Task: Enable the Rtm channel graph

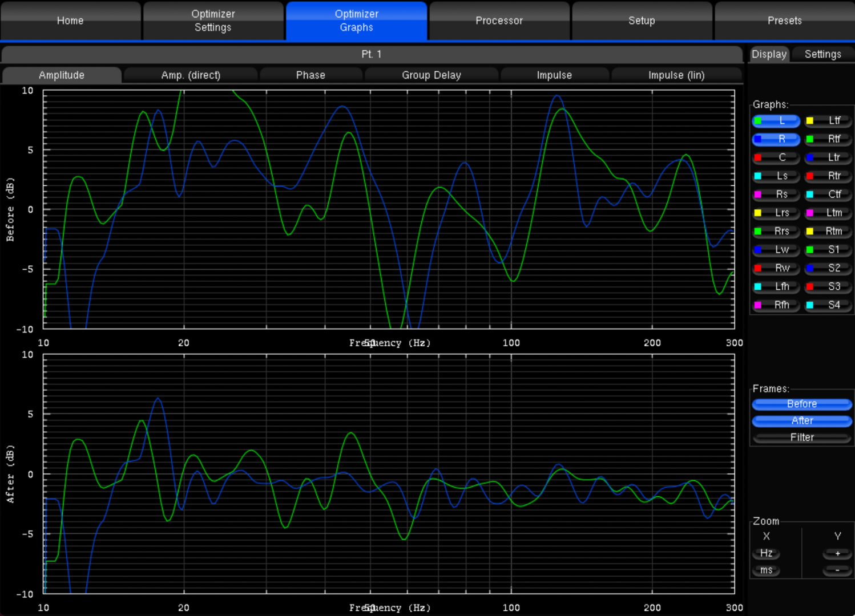Action: pyautogui.click(x=828, y=232)
